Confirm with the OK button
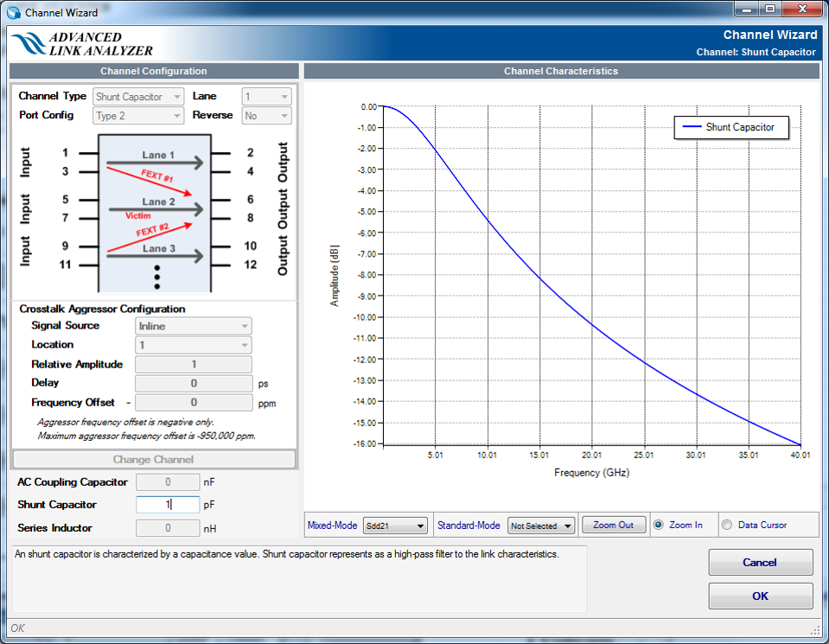The width and height of the screenshot is (829, 644). tap(760, 596)
